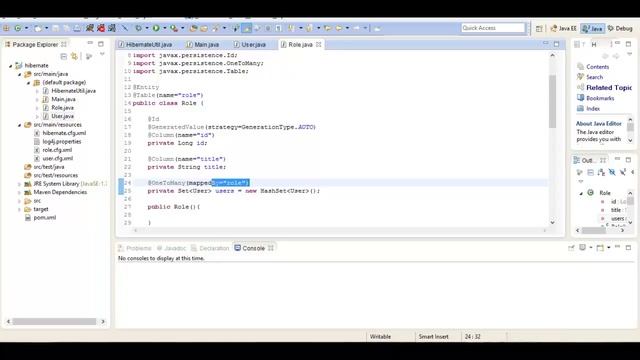Switch to Debug perspective
This screenshot has height=360, width=640.
[620, 28]
